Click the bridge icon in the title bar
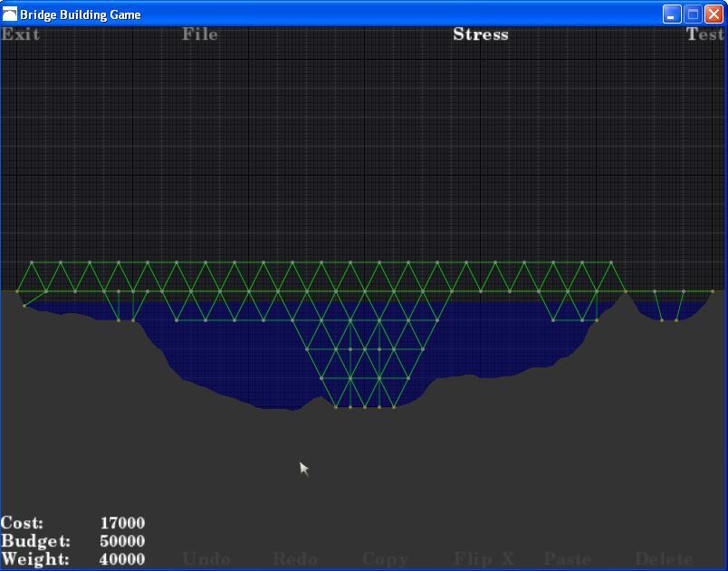The width and height of the screenshot is (728, 571). [10, 14]
